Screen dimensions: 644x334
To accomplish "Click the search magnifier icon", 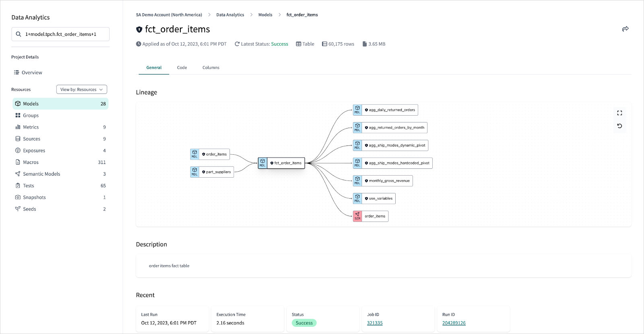I will point(19,34).
